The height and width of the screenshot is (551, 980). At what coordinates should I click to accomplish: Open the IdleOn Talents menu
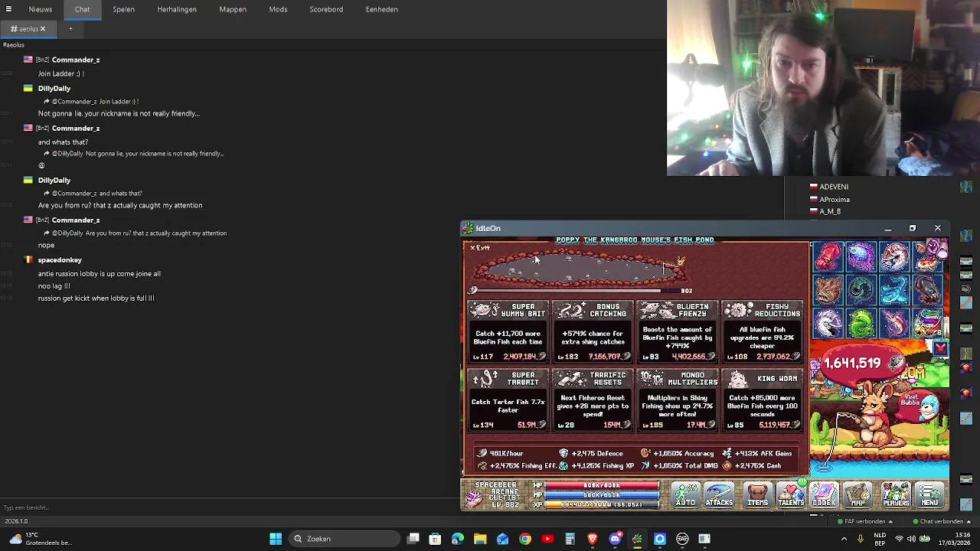(791, 495)
